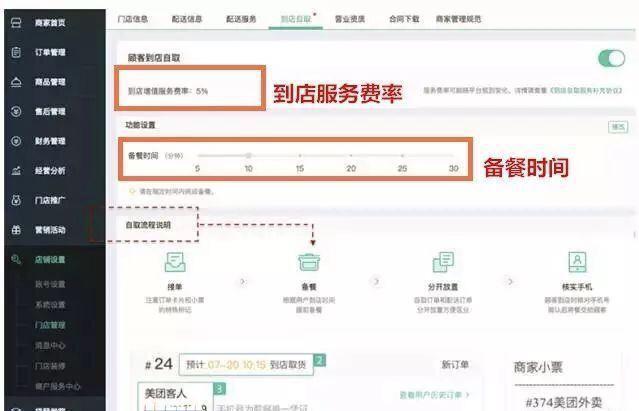Click arrow between 备餐 and 分开放置
This screenshot has width=639, height=411.
tap(376, 281)
